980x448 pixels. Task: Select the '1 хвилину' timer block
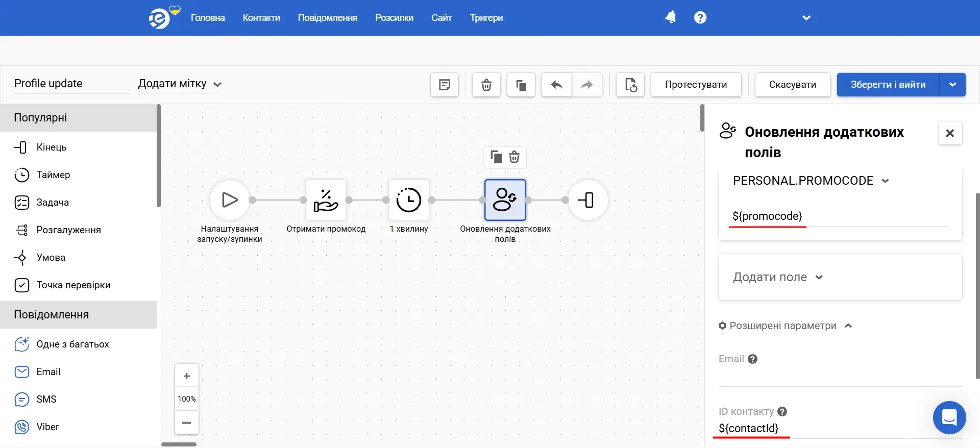tap(408, 200)
